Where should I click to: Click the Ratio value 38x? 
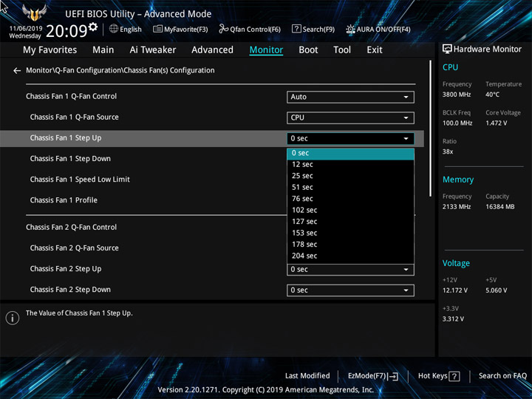[x=448, y=151]
